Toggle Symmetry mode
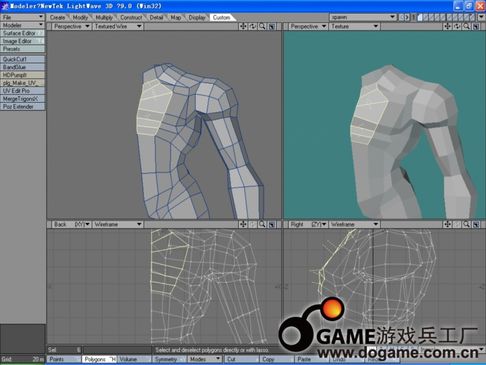Screen dimensions: 486x365 (x=169, y=359)
